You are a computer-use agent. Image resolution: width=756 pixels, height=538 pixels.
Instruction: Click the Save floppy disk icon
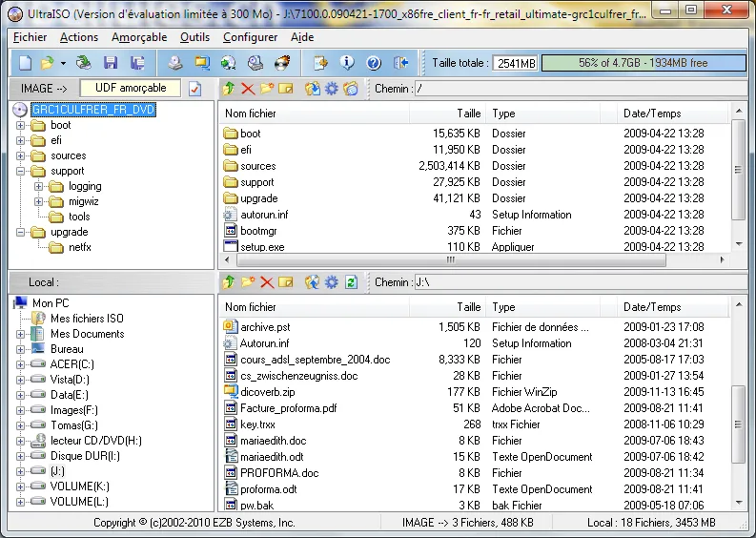[111, 63]
